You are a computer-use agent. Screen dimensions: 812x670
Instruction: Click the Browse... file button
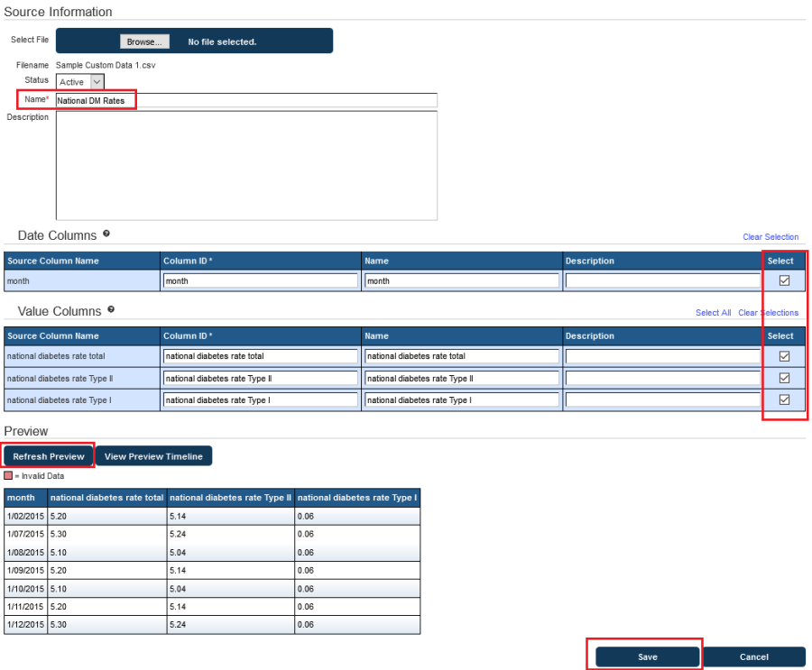tap(144, 42)
